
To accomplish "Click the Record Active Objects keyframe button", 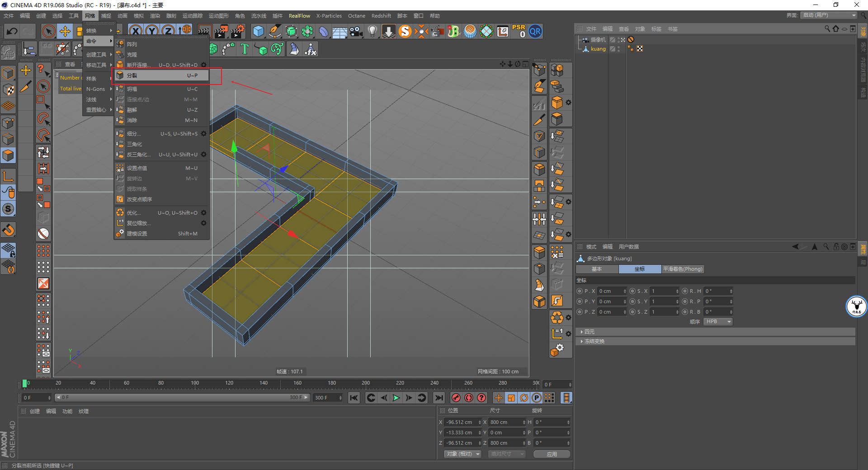I will 456,398.
